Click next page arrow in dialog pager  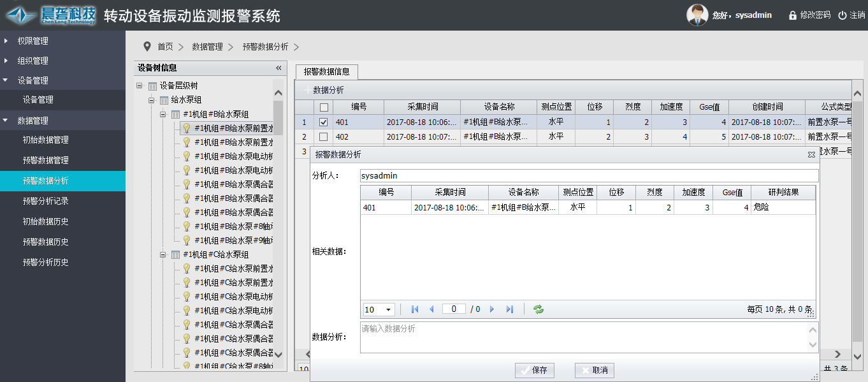492,309
